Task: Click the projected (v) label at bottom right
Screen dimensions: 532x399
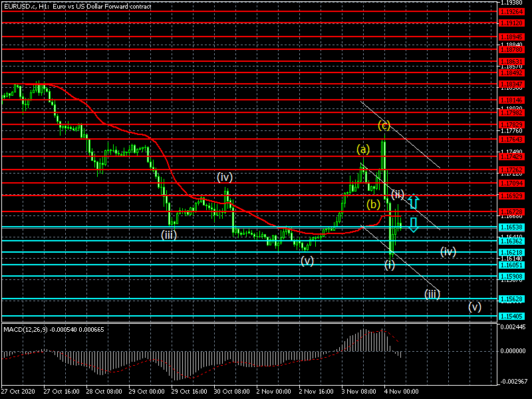Action: 474,307
